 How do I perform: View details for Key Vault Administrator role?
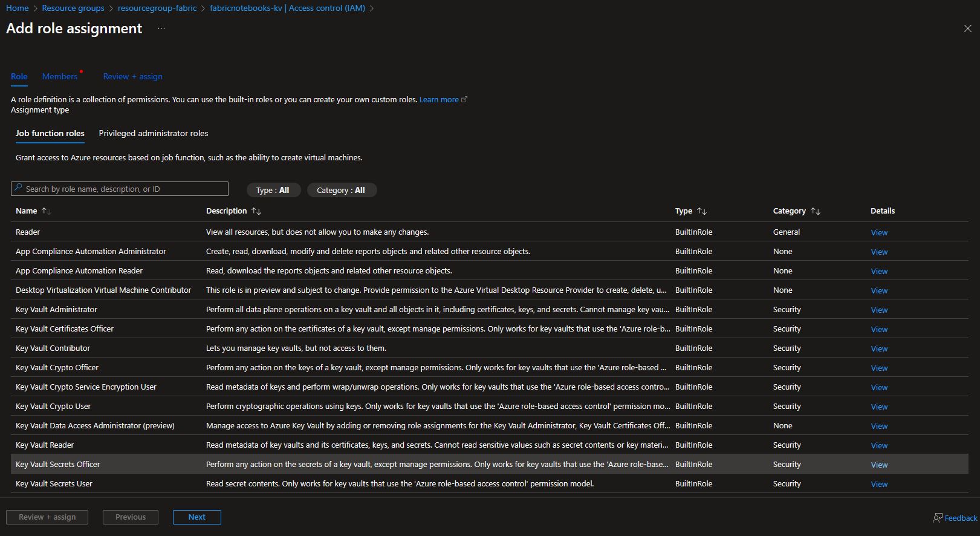coord(878,310)
